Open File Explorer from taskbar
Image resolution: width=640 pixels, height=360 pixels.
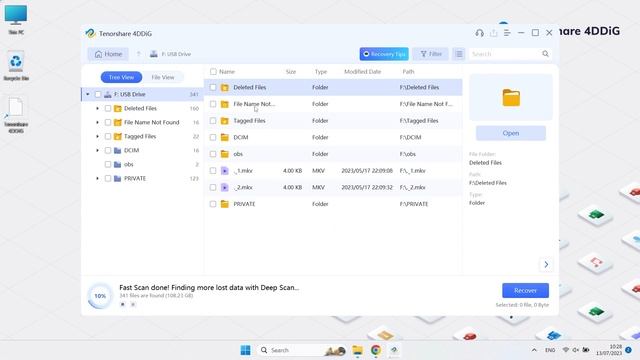[x=358, y=350]
